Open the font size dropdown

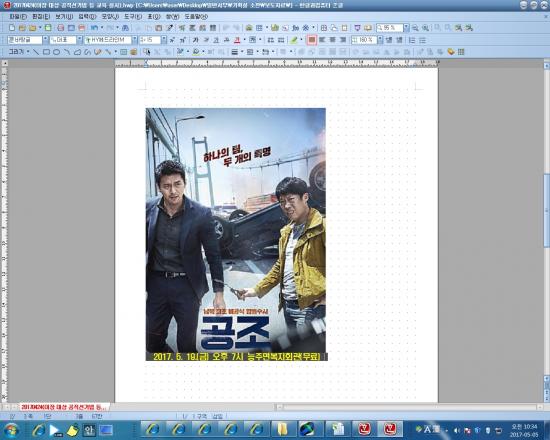164,40
